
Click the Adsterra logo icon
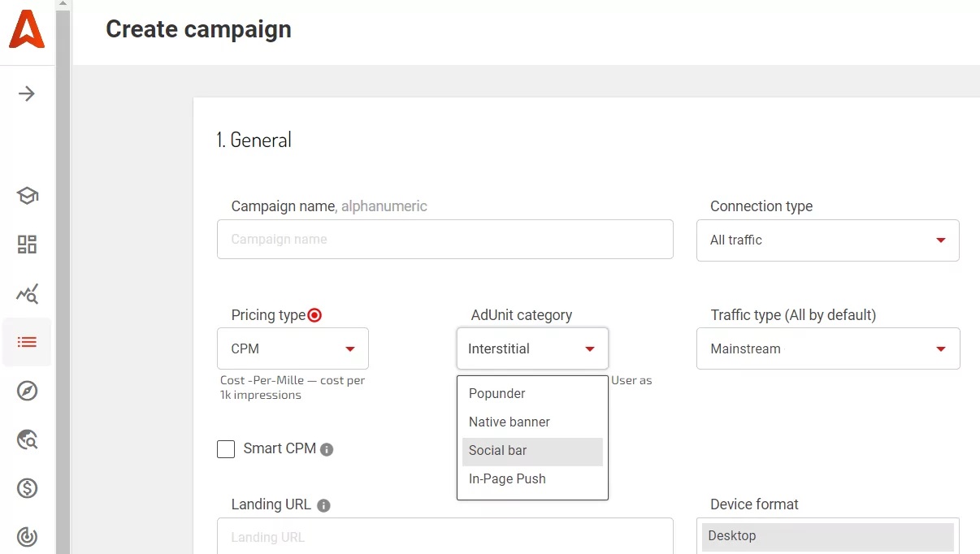click(x=27, y=29)
